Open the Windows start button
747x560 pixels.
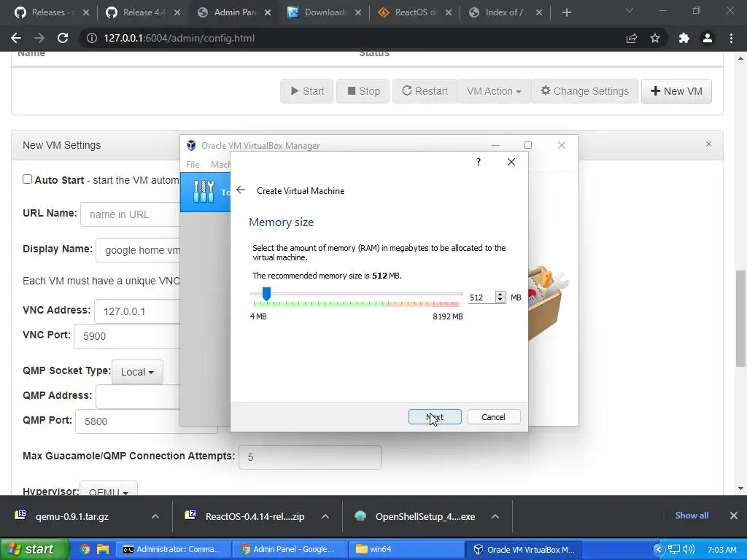click(x=34, y=549)
